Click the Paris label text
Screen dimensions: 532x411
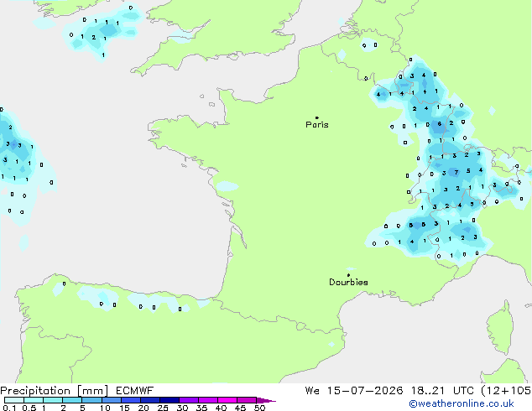click(x=317, y=125)
